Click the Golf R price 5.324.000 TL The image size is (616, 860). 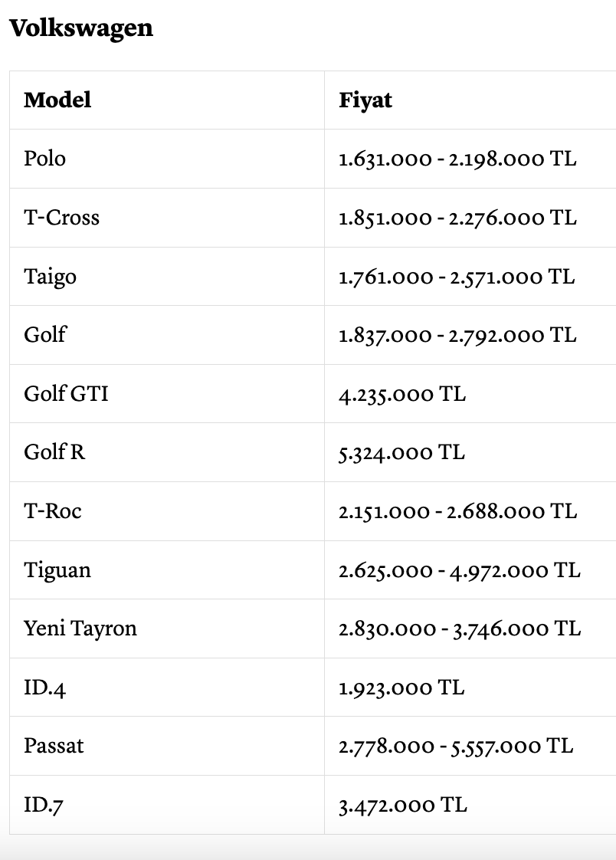coord(401,452)
